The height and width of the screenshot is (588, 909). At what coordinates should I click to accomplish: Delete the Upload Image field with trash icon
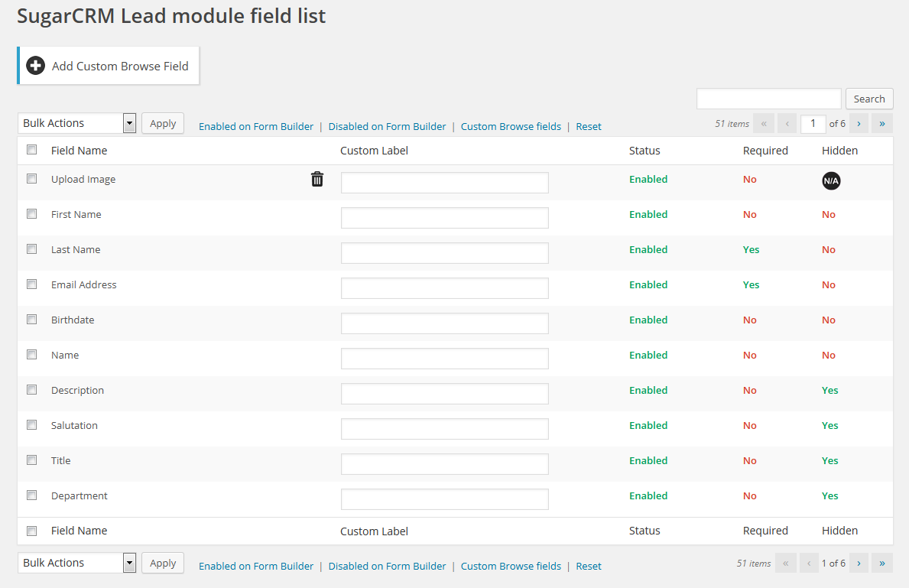click(x=317, y=179)
